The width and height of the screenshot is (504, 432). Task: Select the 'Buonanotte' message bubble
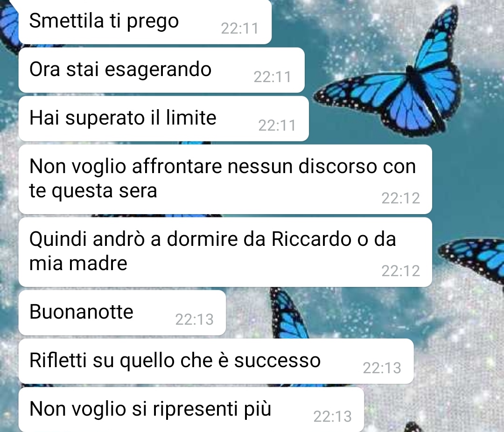click(122, 313)
